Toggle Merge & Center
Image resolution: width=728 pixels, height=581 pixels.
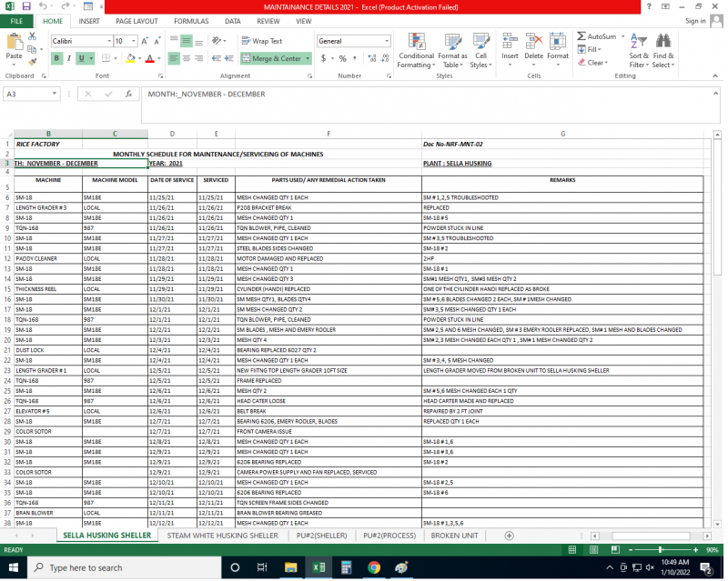click(272, 58)
